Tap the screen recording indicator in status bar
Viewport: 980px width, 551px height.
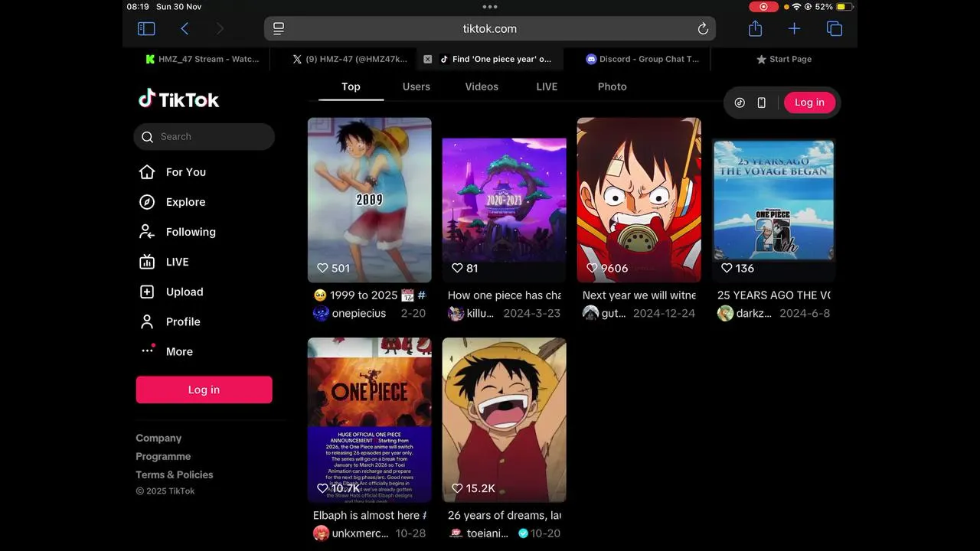point(763,6)
